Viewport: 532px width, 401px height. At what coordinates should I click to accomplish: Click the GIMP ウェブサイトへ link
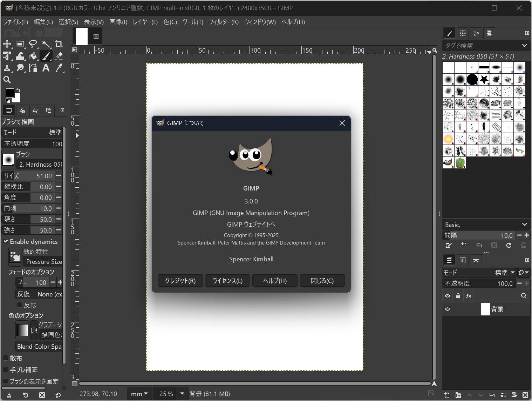(x=251, y=224)
